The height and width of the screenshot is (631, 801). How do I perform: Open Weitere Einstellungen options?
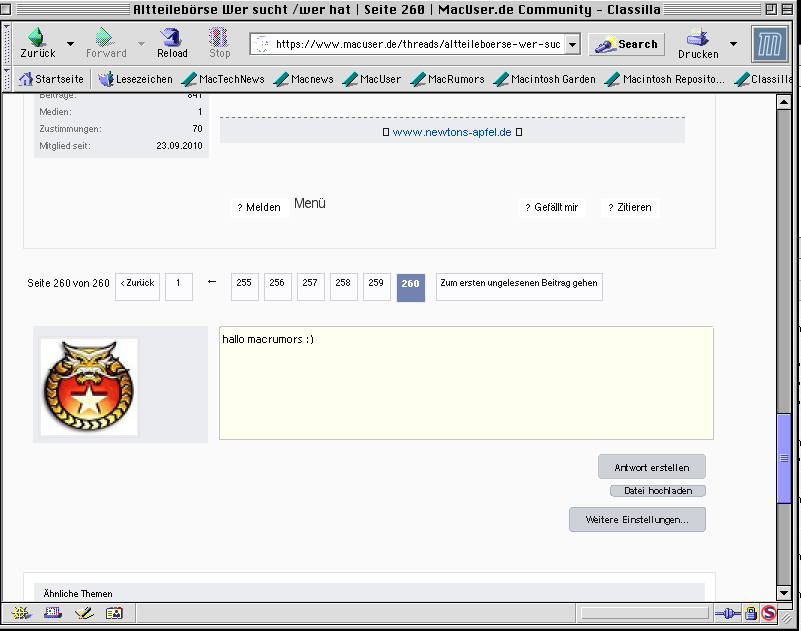pos(637,520)
